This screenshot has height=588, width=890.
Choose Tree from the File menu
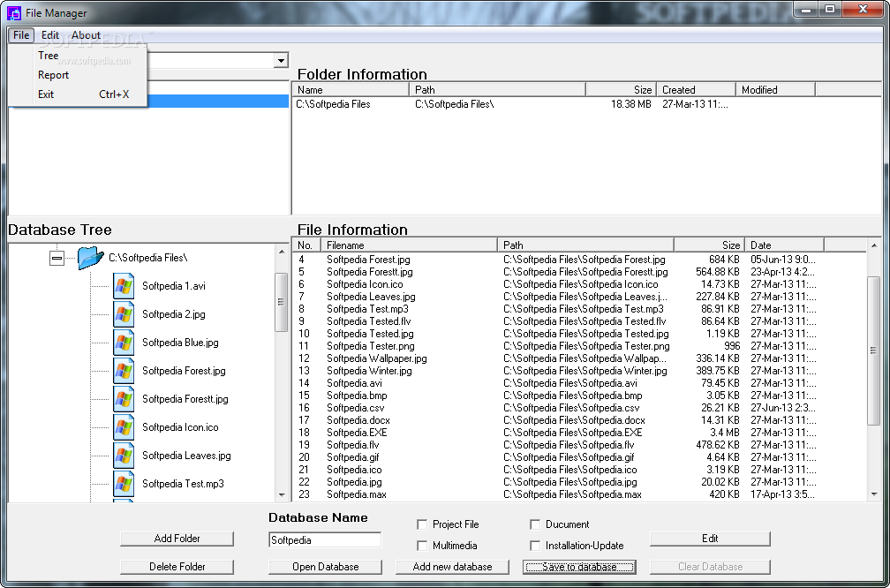(x=49, y=56)
